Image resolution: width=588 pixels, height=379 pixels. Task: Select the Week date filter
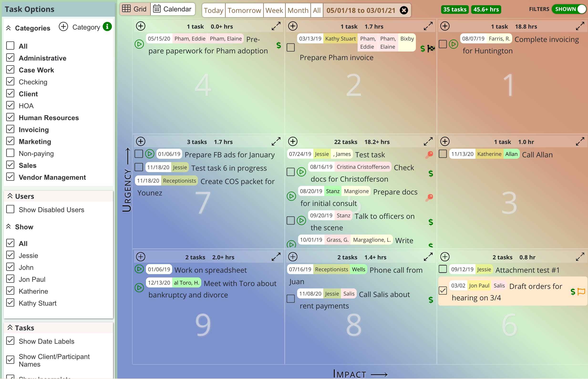[274, 10]
